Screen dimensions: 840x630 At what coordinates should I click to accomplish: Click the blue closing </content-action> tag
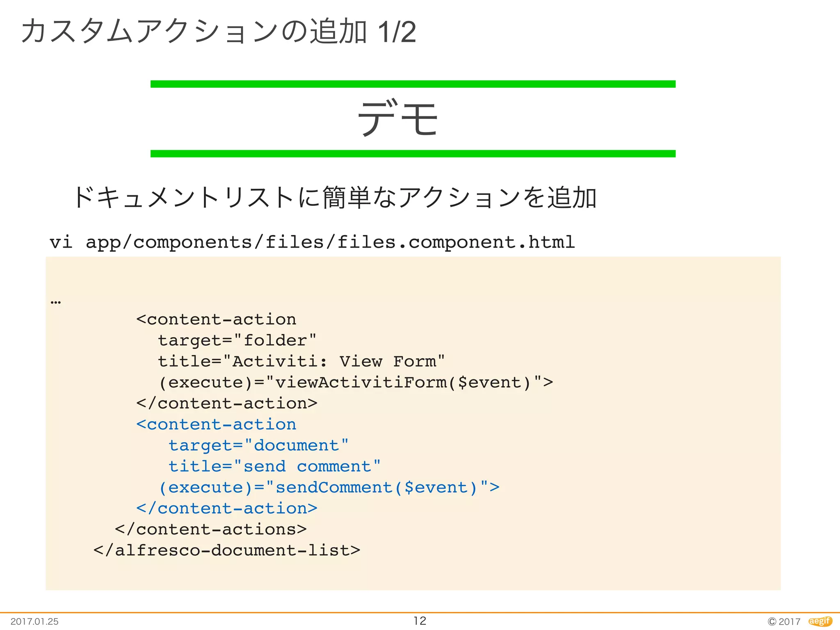pos(227,508)
